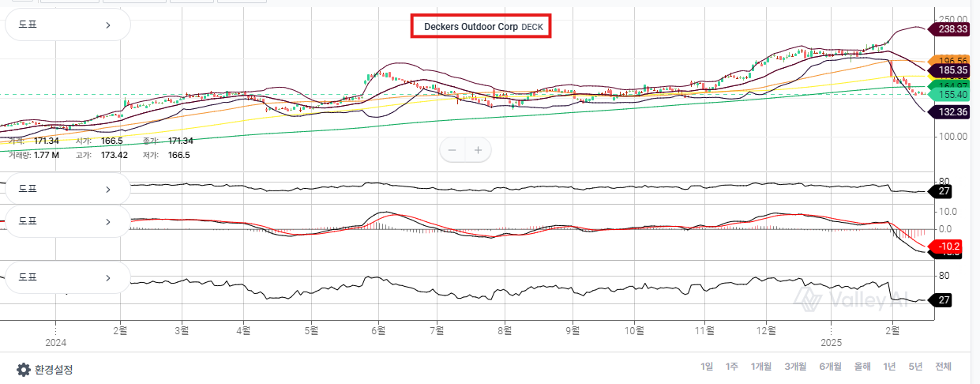Show full history with 전체
The height and width of the screenshot is (384, 980).
click(x=943, y=367)
